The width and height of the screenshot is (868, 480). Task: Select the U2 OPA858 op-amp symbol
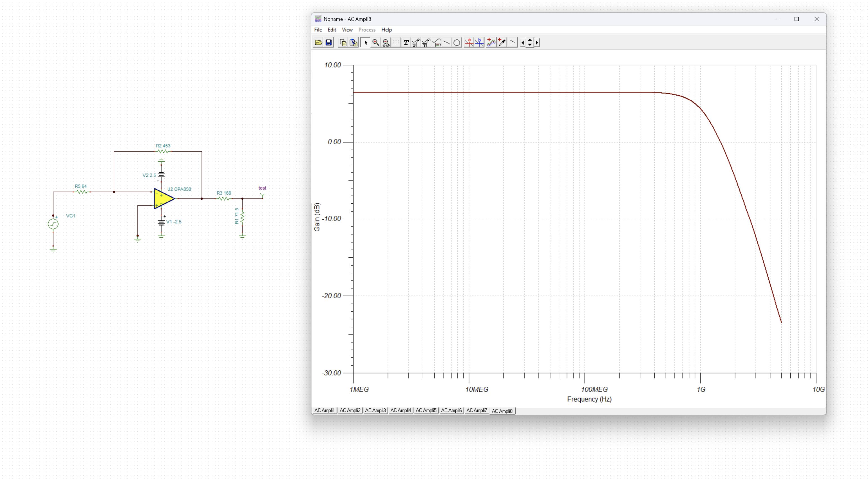[x=164, y=199]
